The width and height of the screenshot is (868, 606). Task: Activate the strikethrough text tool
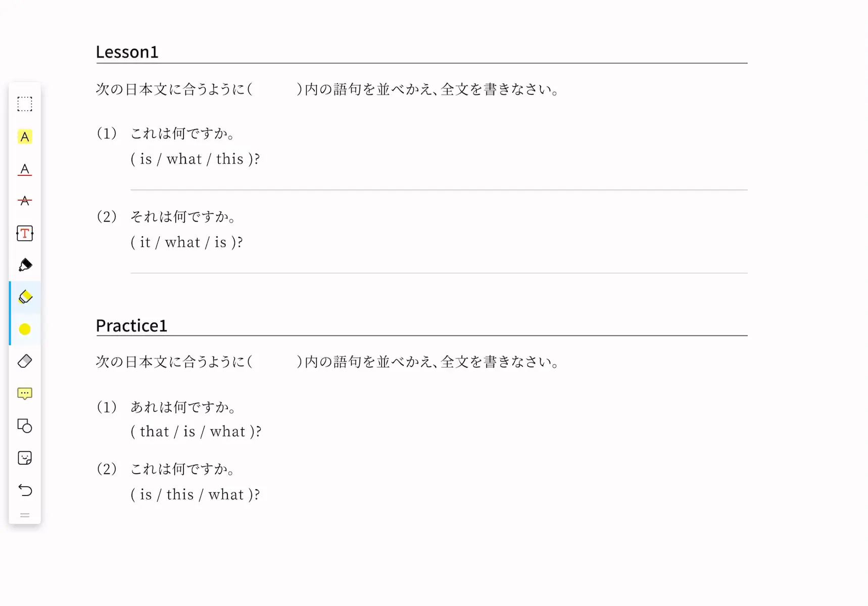25,201
